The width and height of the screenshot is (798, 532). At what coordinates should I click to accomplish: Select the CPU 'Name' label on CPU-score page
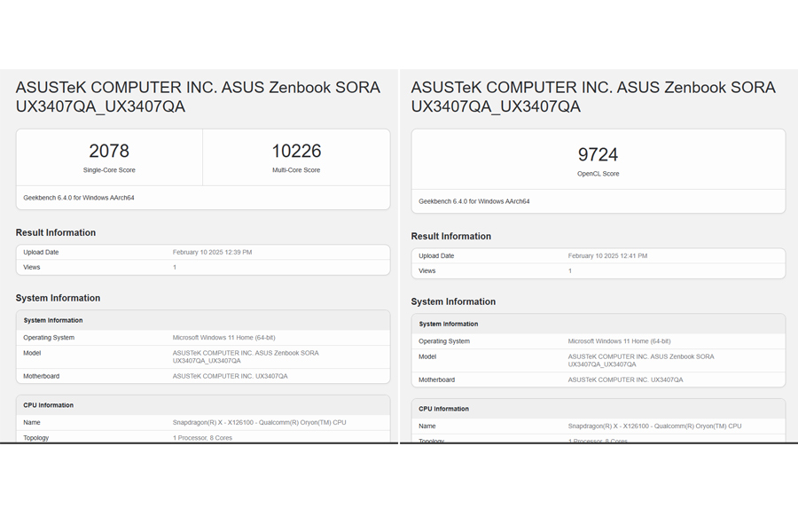pos(32,423)
